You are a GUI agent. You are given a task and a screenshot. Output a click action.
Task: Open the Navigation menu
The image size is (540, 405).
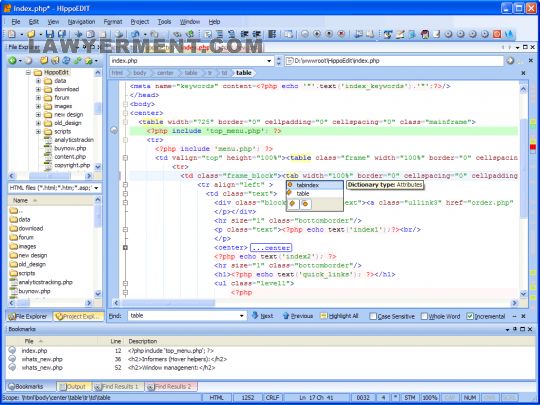[x=81, y=22]
